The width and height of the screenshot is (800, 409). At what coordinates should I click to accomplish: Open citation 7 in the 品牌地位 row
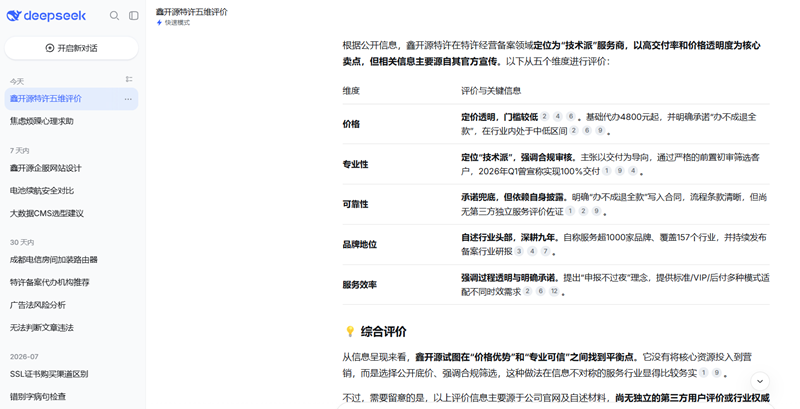(x=545, y=251)
